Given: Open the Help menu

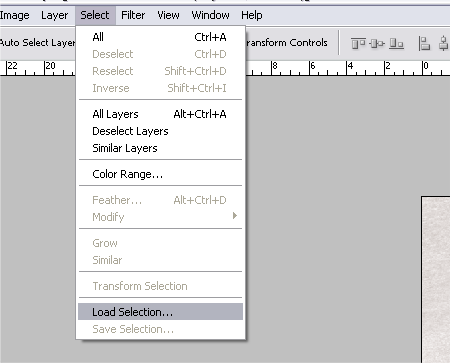Looking at the screenshot, I should point(252,15).
